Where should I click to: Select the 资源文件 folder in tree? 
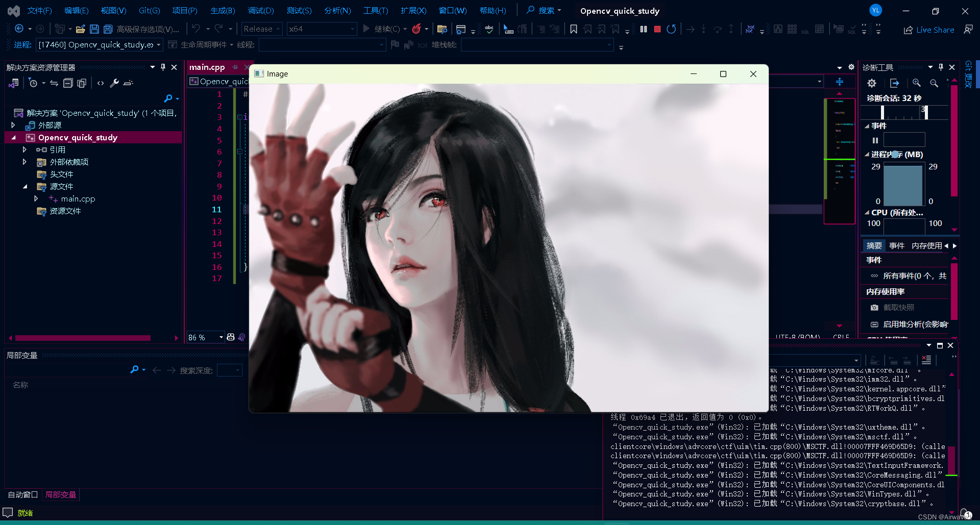[x=65, y=211]
